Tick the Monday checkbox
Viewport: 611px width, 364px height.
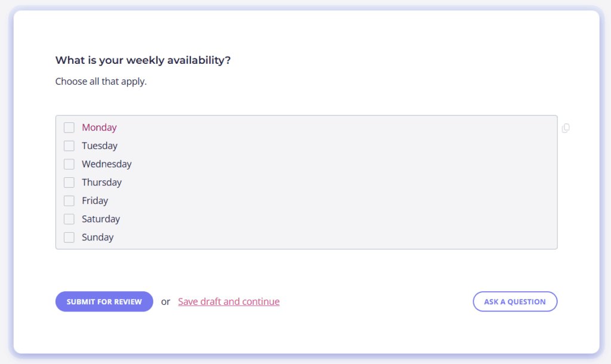tap(69, 128)
